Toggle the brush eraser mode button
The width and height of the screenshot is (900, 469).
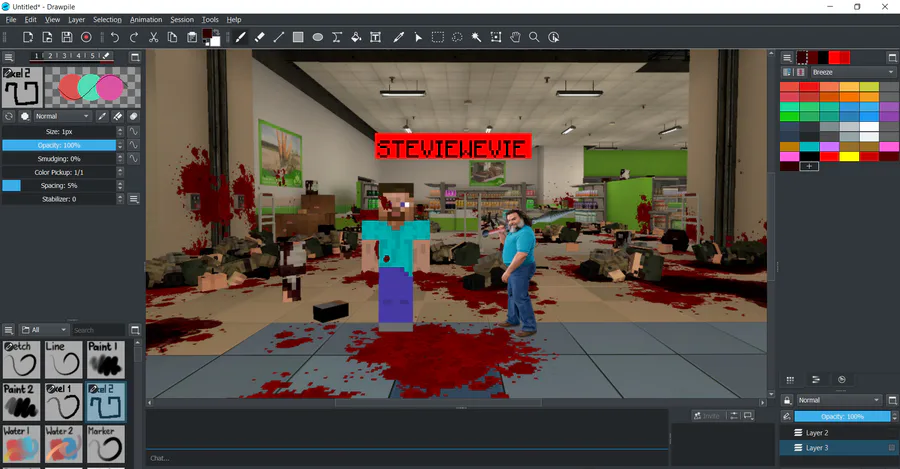pyautogui.click(x=117, y=116)
